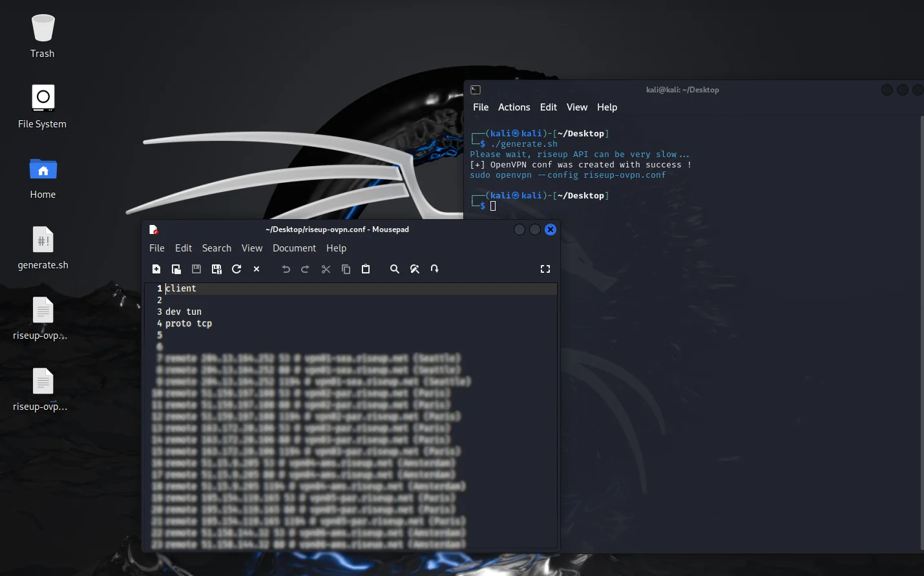
Task: Click the terminal vertical scrollbar
Action: tap(922, 333)
